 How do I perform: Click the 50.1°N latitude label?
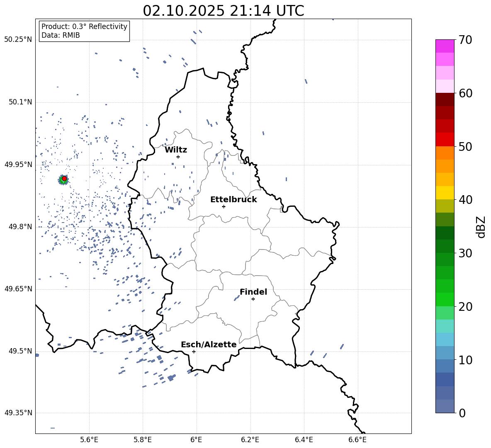(20, 102)
